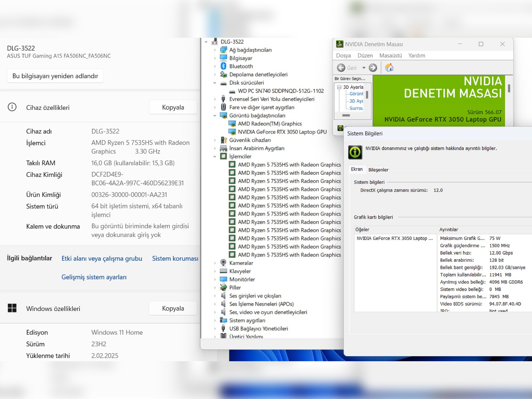Expand the Kameralar node
This screenshot has height=399, width=532.
[x=215, y=263]
